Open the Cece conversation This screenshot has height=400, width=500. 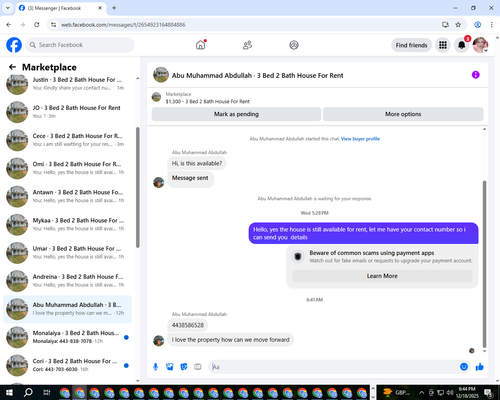pyautogui.click(x=68, y=140)
